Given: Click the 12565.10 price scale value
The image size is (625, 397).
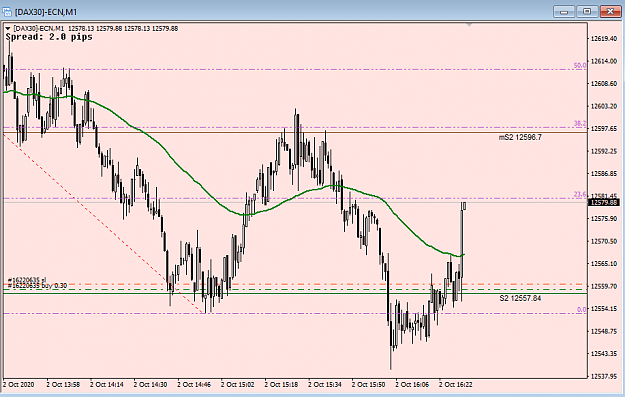Looking at the screenshot, I should point(603,263).
